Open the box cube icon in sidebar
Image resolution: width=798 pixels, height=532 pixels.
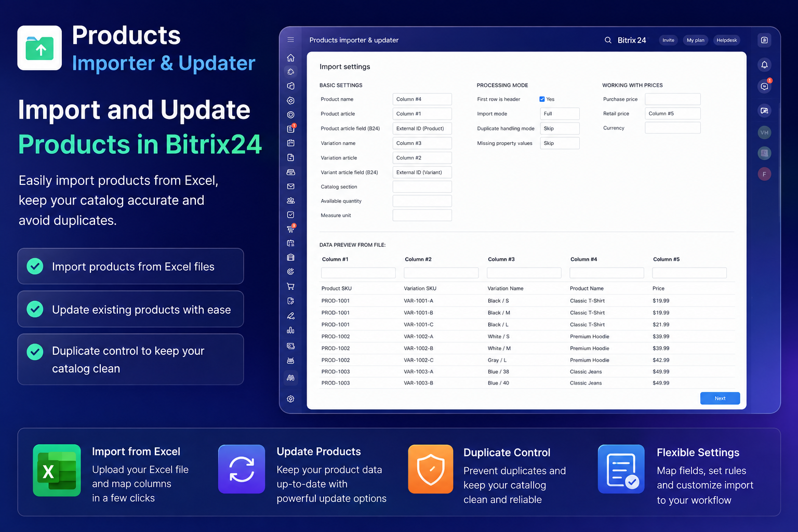(290, 86)
